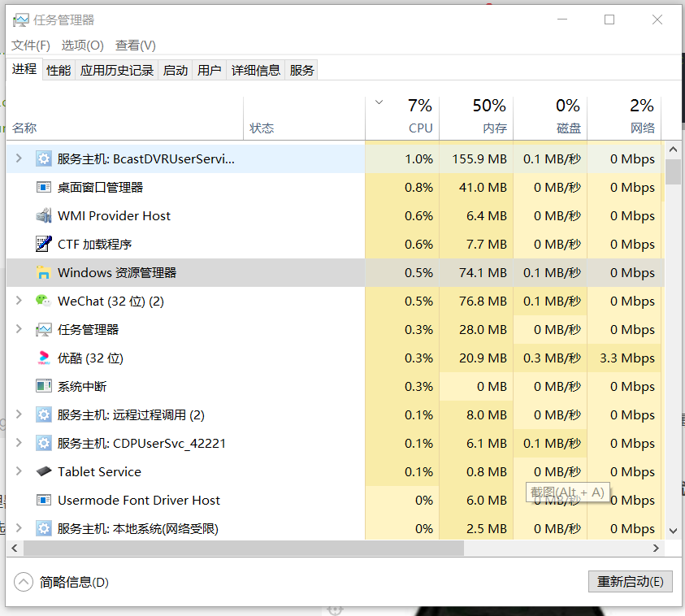685x616 pixels.
Task: Expand the WeChat (32 位) process group
Action: pos(19,301)
